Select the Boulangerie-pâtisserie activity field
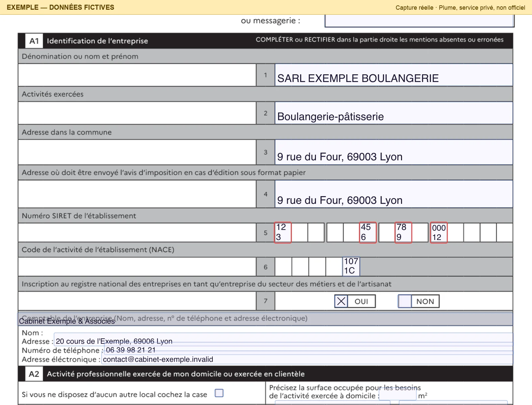This screenshot has height=405, width=532. point(394,113)
